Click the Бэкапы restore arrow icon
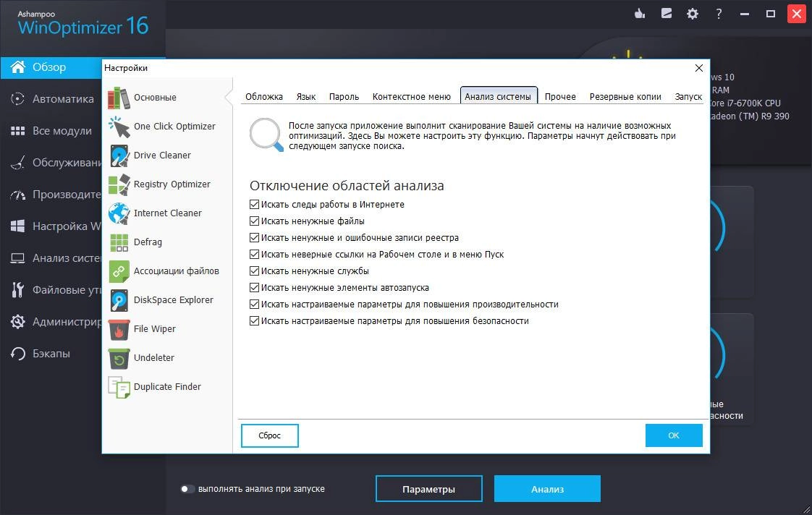 17,354
